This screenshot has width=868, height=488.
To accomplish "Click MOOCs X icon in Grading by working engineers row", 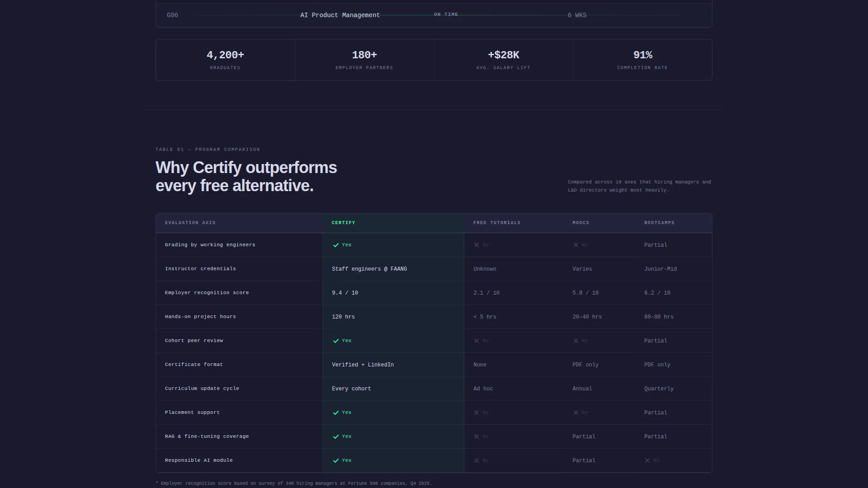I will click(576, 245).
